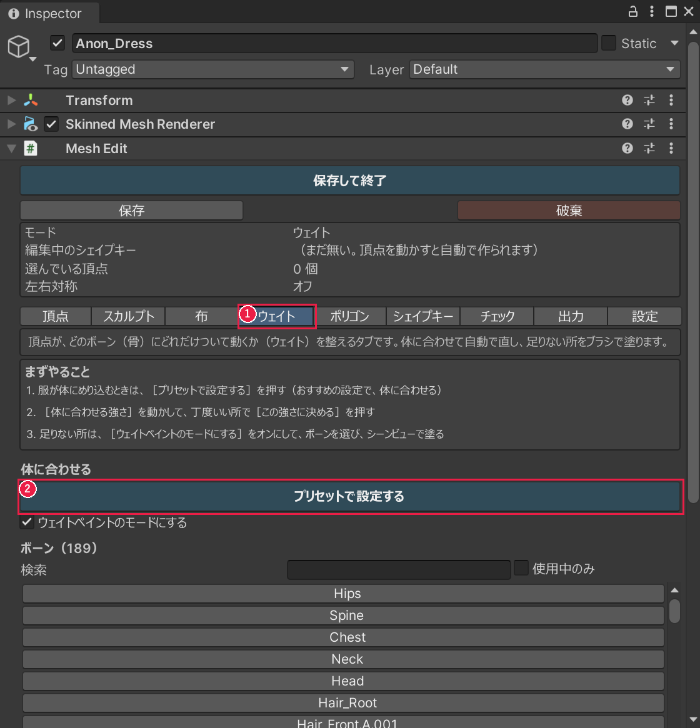Switch to the 布 tab
Screen dimensions: 700x728
tap(201, 316)
